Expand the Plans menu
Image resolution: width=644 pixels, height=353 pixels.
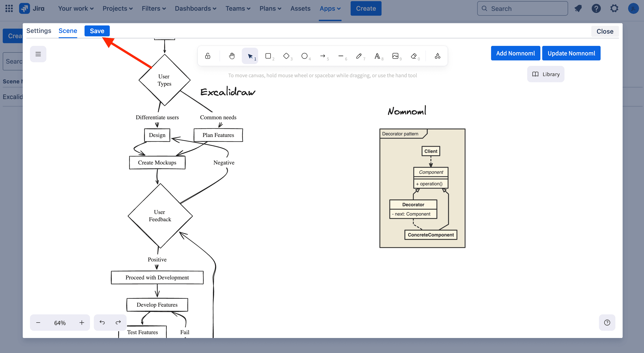pyautogui.click(x=270, y=8)
